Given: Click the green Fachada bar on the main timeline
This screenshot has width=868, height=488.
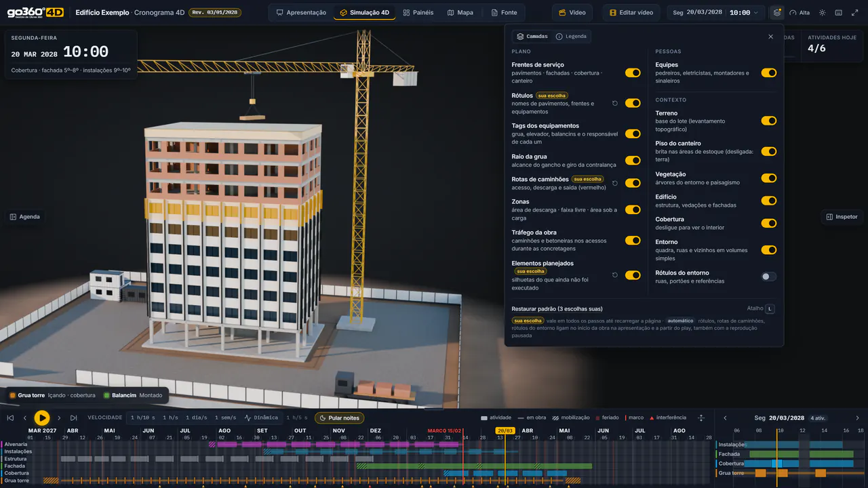Looking at the screenshot, I should tap(474, 466).
